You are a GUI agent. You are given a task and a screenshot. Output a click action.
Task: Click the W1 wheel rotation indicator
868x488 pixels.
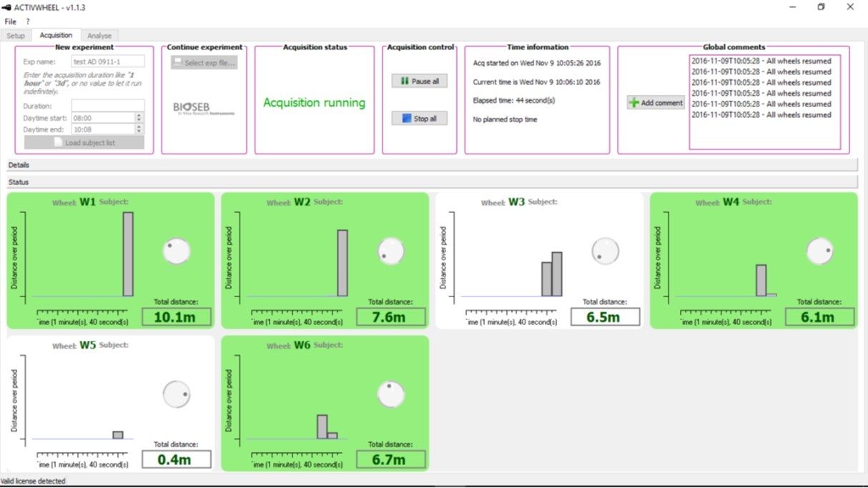(177, 252)
